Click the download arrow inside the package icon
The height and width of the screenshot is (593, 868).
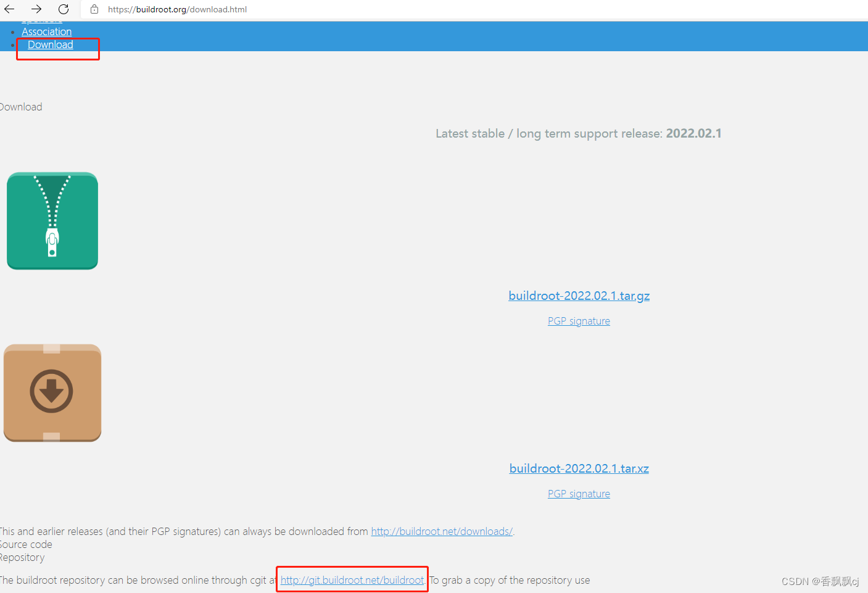click(x=52, y=391)
